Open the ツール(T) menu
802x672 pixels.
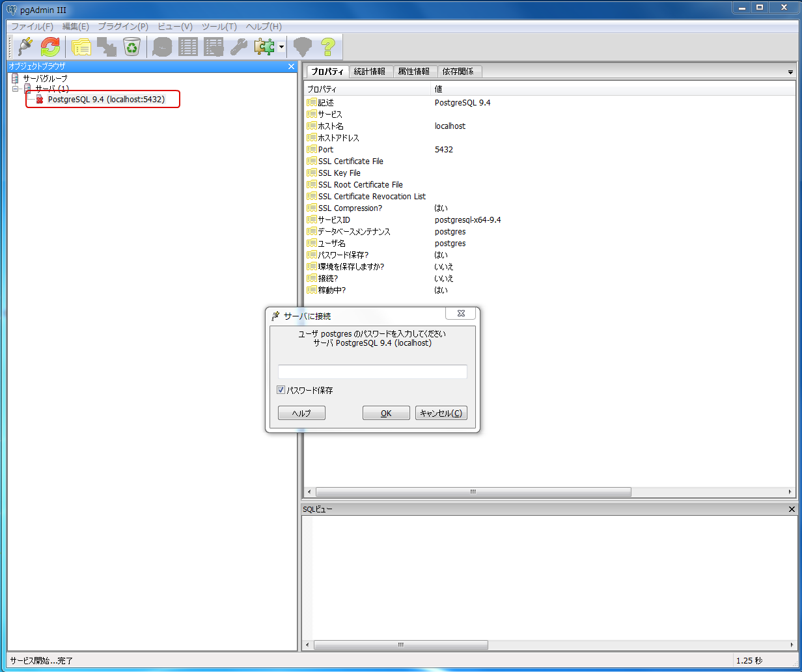pos(219,27)
